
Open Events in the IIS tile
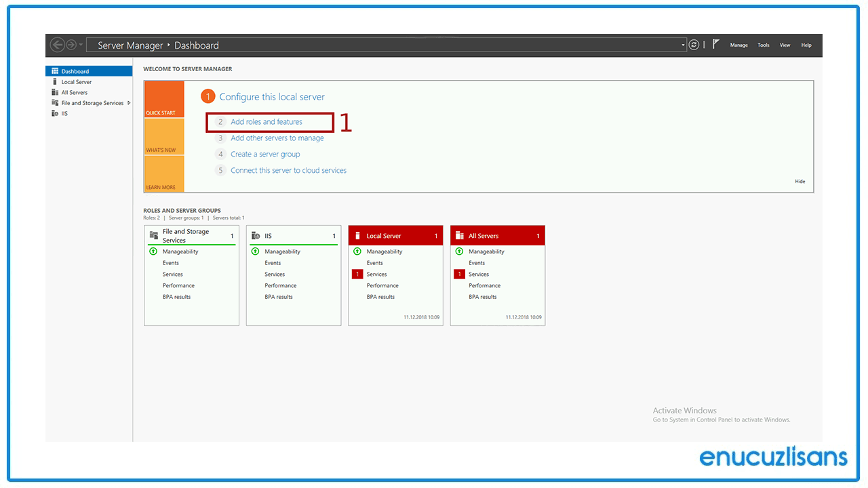[x=273, y=263]
